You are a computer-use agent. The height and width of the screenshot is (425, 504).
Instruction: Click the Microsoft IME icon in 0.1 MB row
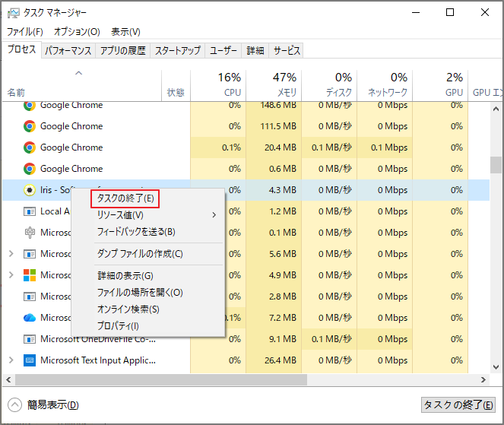(30, 233)
